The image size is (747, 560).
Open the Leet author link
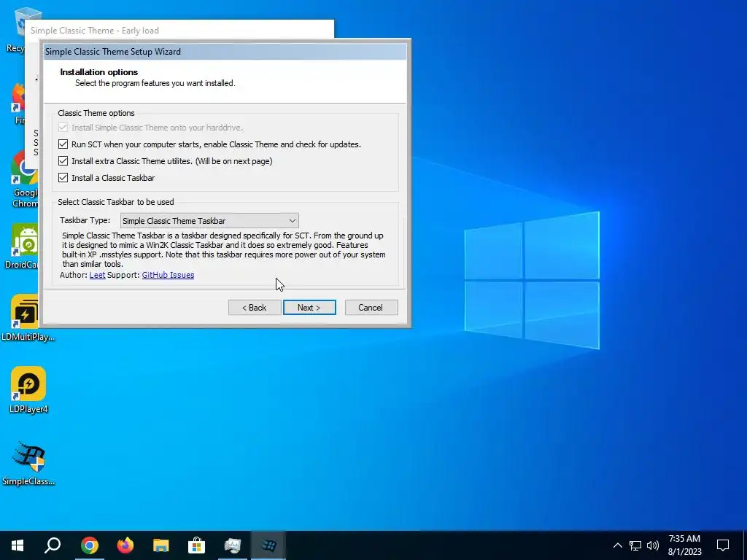[97, 275]
